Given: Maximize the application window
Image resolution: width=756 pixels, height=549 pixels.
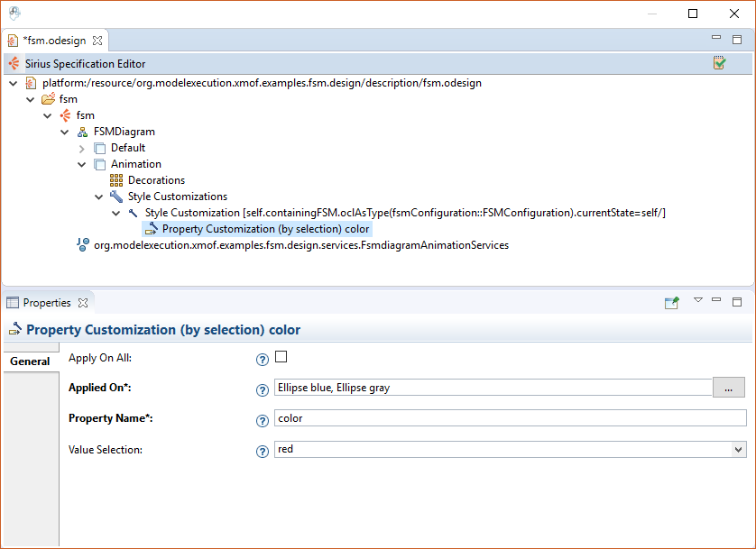Looking at the screenshot, I should 693,14.
